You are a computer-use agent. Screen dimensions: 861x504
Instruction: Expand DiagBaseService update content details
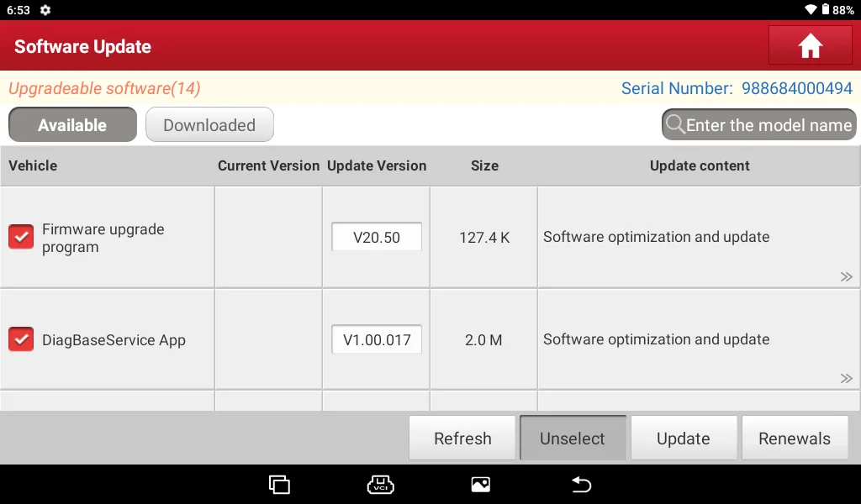[x=846, y=378]
